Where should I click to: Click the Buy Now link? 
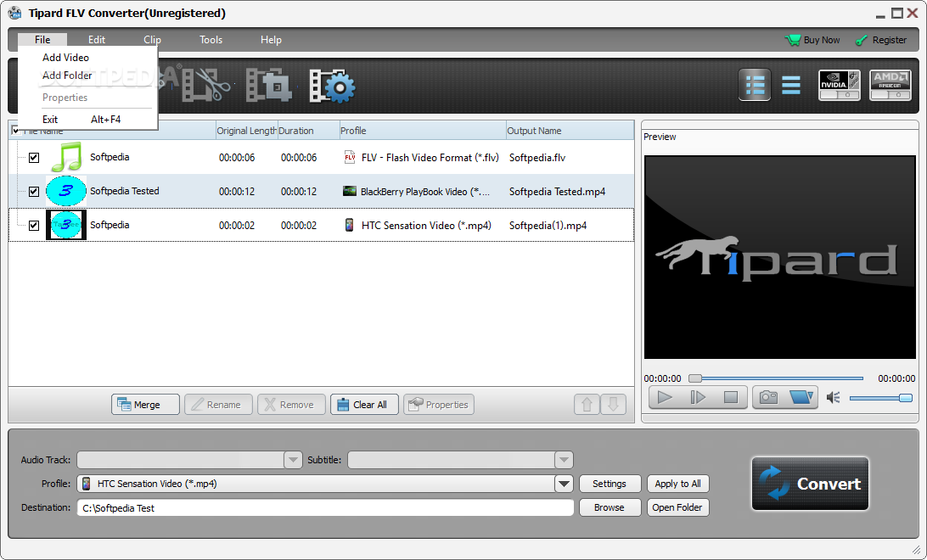point(822,40)
